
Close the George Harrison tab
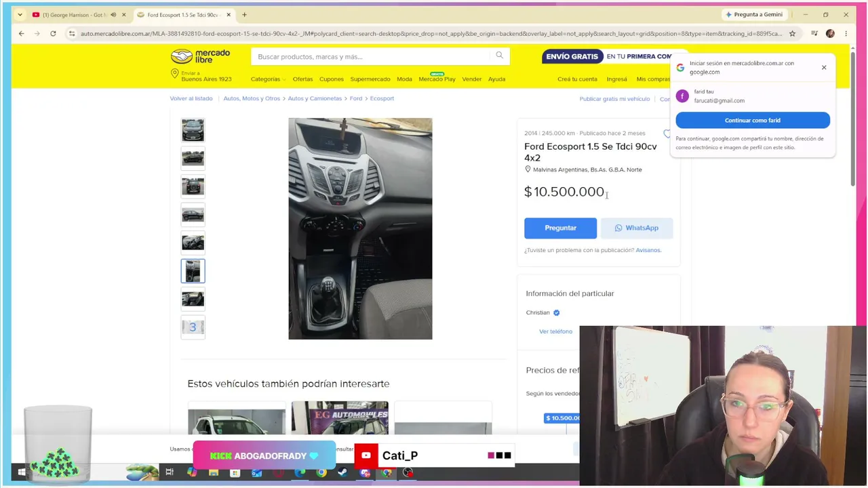123,15
